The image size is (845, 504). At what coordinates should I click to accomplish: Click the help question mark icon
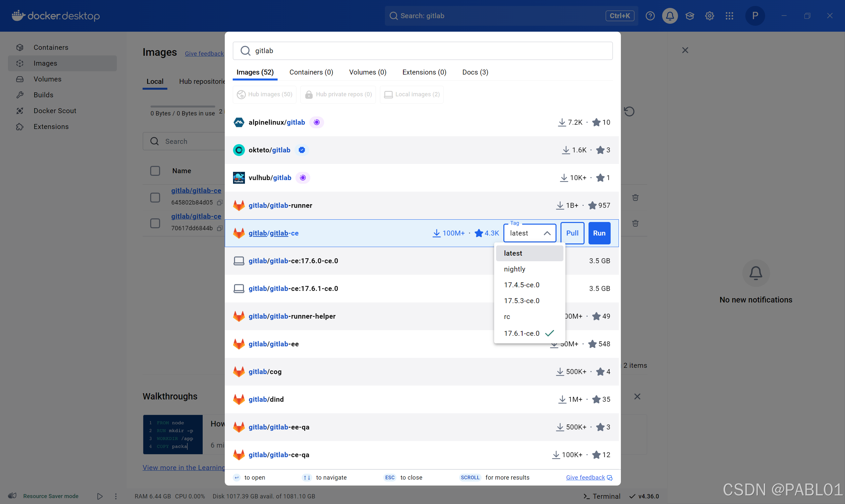tap(650, 16)
